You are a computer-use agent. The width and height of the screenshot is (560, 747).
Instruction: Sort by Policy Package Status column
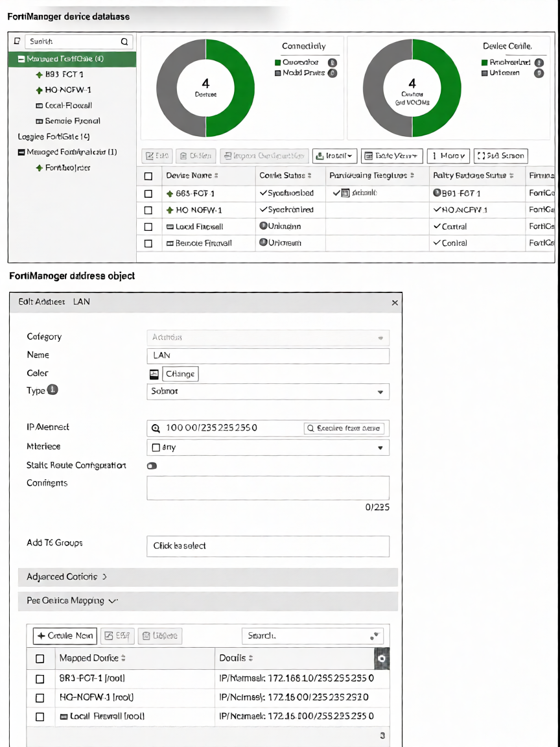click(473, 175)
